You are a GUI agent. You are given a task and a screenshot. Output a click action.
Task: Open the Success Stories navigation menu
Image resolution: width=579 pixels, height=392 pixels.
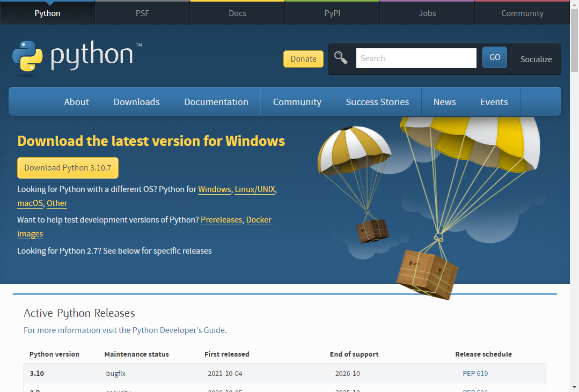377,102
